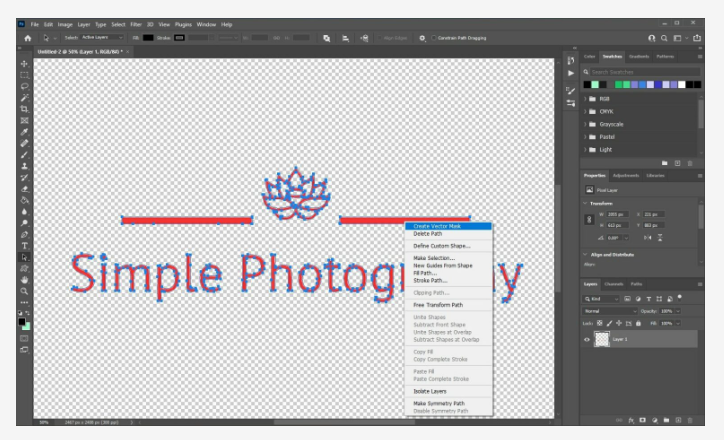Open the History panel icon
Image resolution: width=724 pixels, height=440 pixels.
click(x=571, y=60)
